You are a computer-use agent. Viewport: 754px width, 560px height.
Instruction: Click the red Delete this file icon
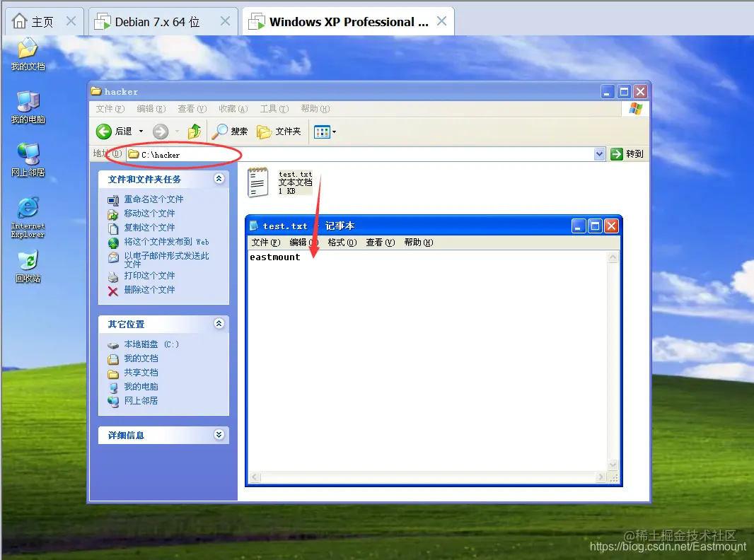pos(113,291)
